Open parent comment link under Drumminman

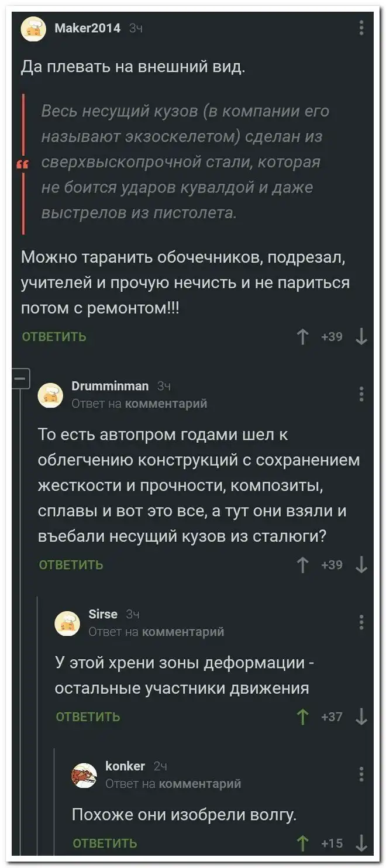(166, 404)
